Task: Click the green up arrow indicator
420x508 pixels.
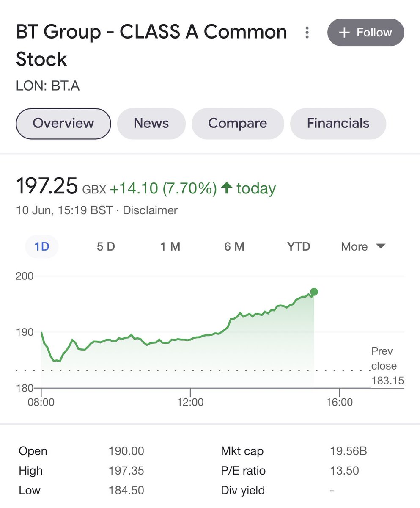Action: pos(227,188)
